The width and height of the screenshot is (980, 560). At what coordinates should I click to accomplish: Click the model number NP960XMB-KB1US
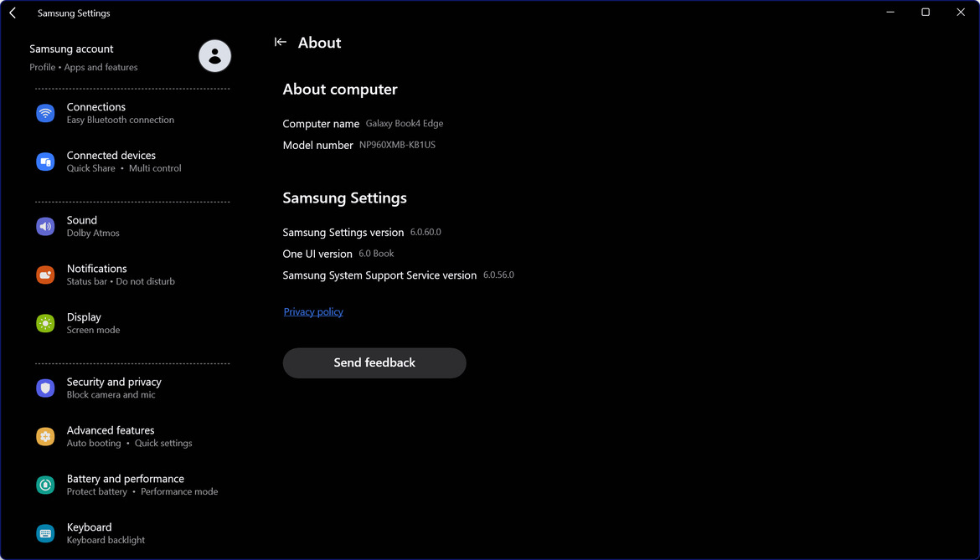point(398,145)
